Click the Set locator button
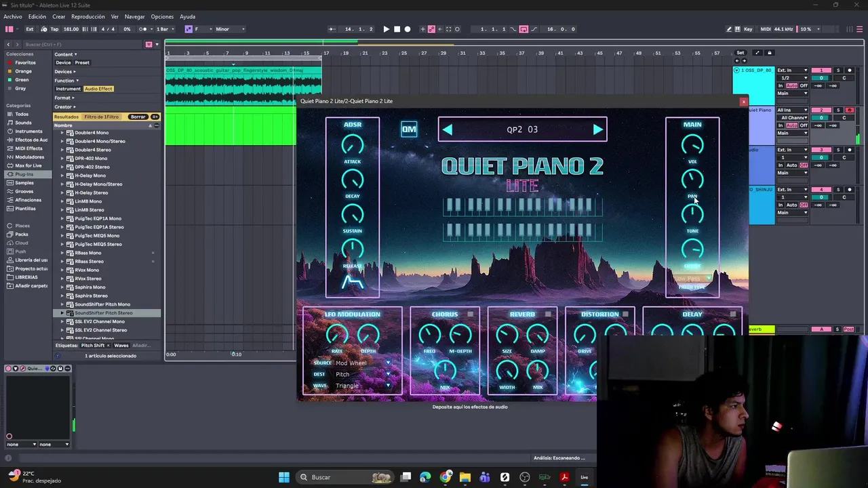This screenshot has height=488, width=868. pyautogui.click(x=741, y=53)
